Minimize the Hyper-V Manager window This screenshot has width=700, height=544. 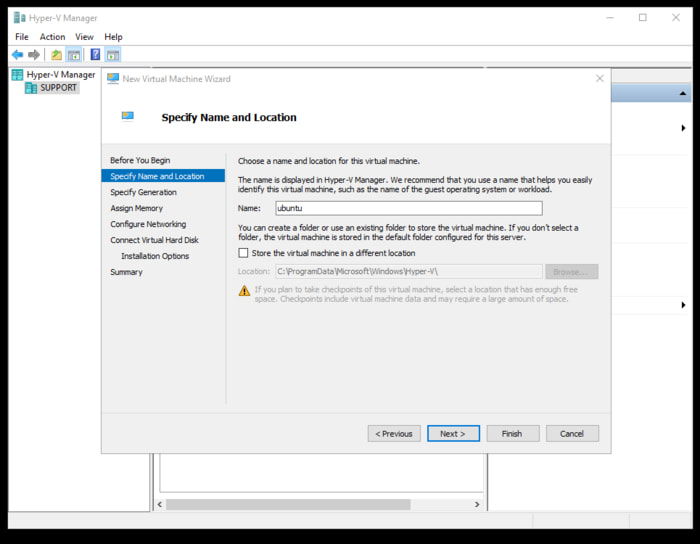coord(610,18)
